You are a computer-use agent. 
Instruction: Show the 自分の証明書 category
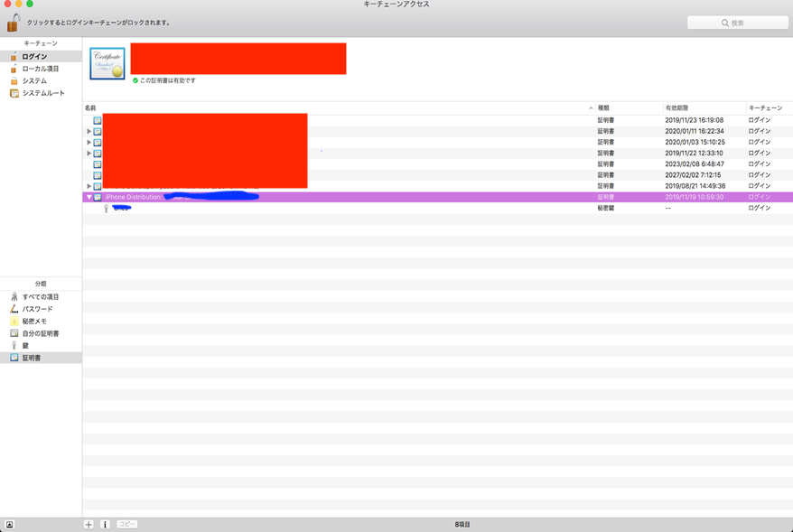click(x=41, y=333)
